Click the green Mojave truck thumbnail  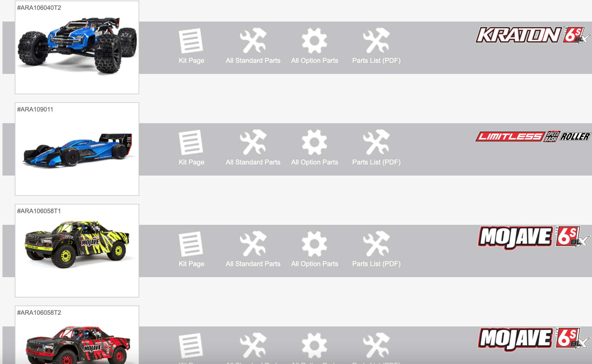(x=77, y=243)
